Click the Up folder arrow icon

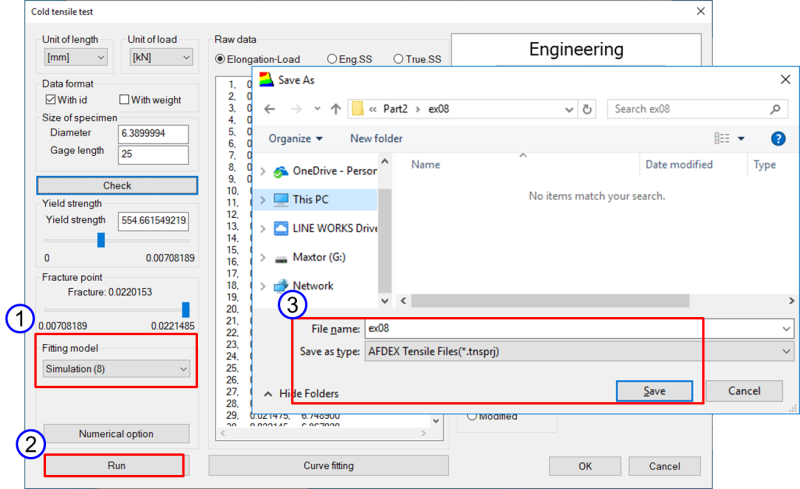335,109
